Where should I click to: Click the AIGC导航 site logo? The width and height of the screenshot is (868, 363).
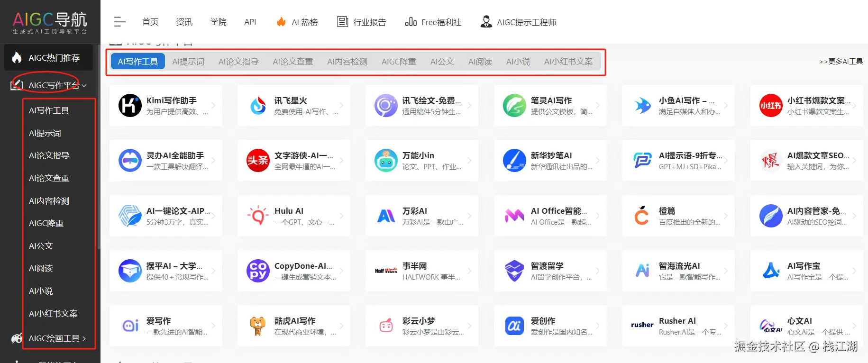point(50,22)
